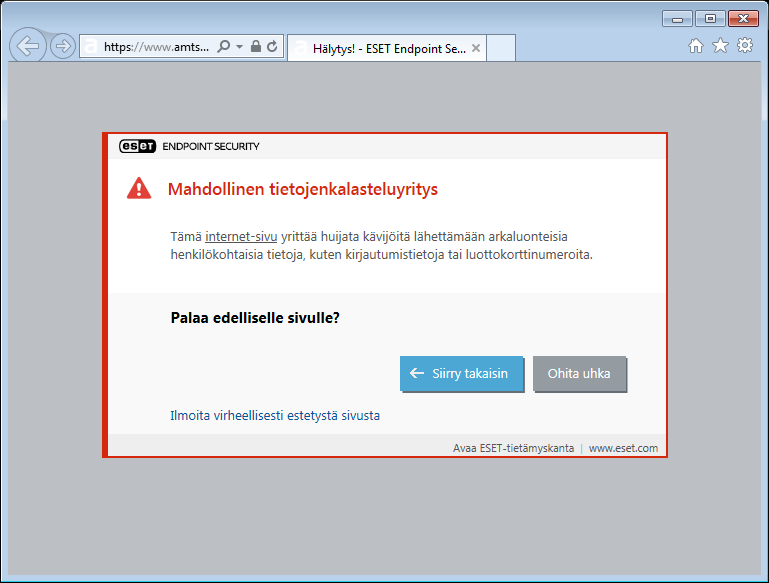The width and height of the screenshot is (769, 583).
Task: Expand the address bar search dropdown arrow
Action: click(x=240, y=46)
